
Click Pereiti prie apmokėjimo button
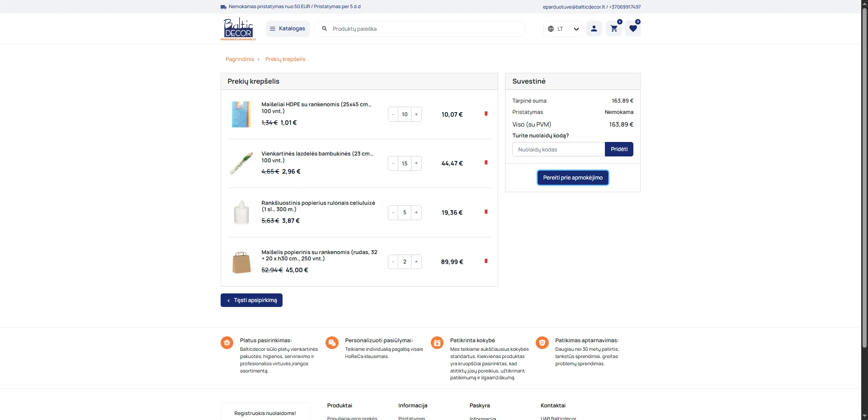572,177
